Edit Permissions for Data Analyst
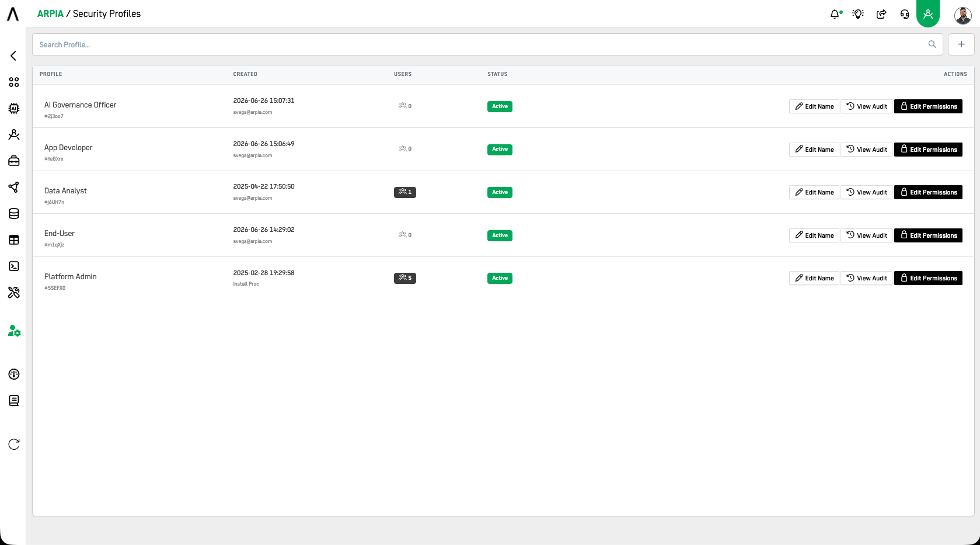The height and width of the screenshot is (545, 980). tap(928, 192)
